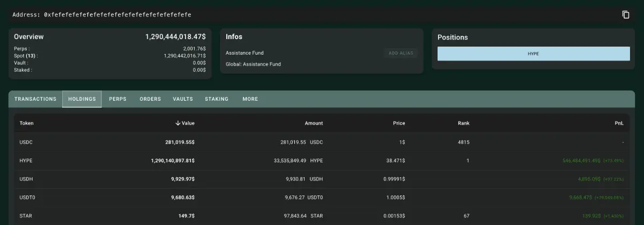Click the Rank column header
644x225 pixels.
click(464, 123)
